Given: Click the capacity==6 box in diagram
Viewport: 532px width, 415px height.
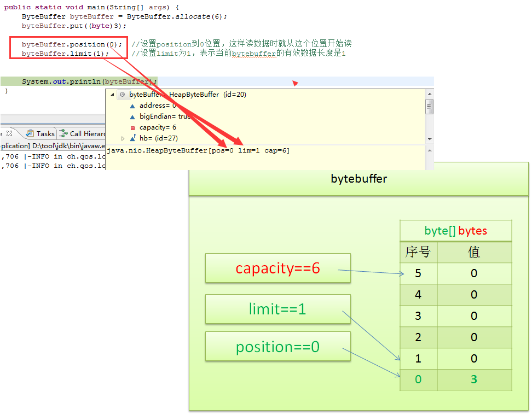Looking at the screenshot, I should point(277,268).
